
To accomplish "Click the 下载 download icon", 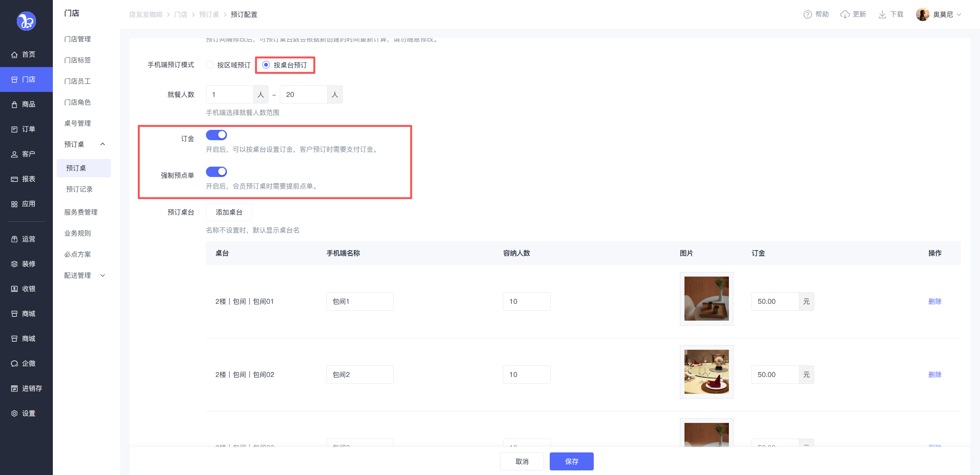I will tap(882, 15).
